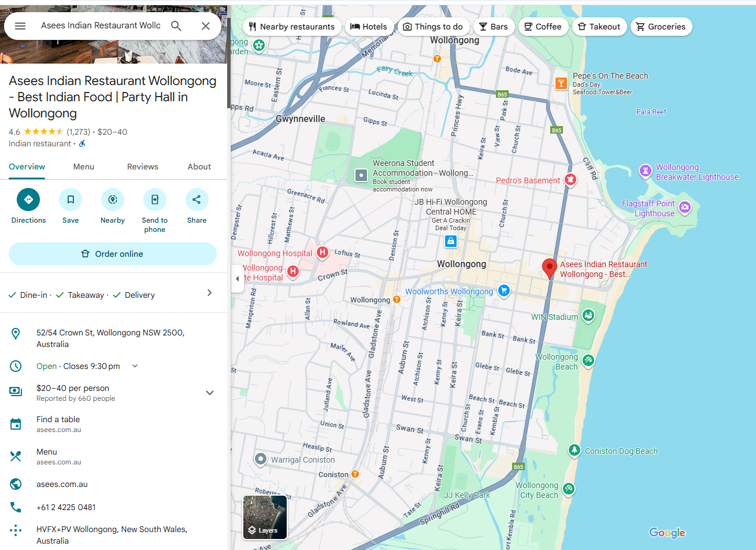Click the search magnifier icon
The image size is (756, 550).
[x=176, y=26]
